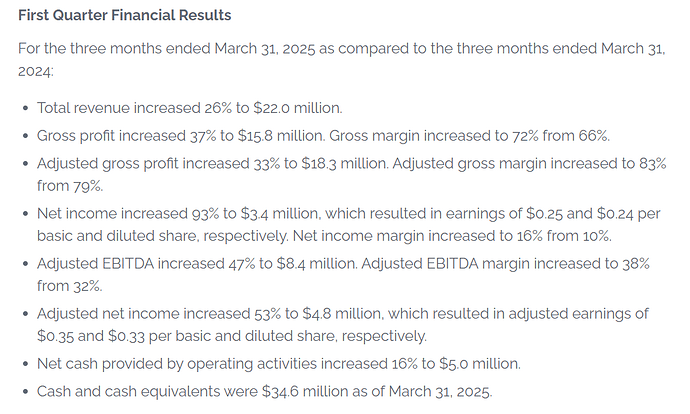Click the 'from 79%' continuation line
This screenshot has width=690, height=414.
[x=70, y=186]
